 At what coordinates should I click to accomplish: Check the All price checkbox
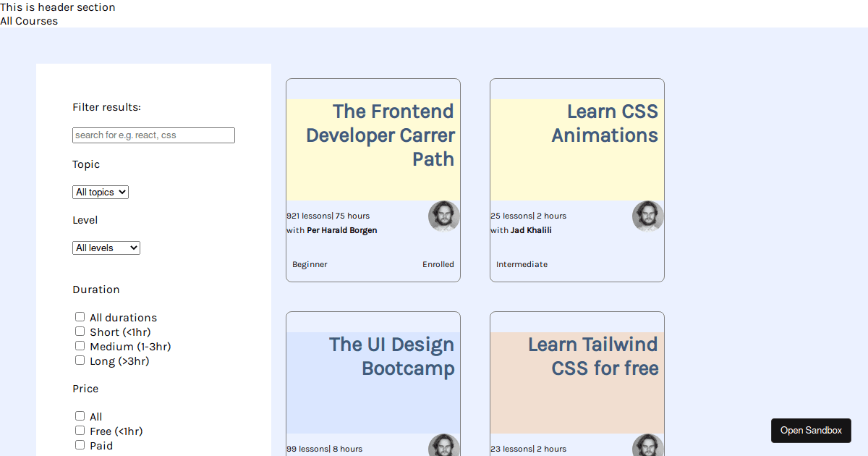point(80,416)
